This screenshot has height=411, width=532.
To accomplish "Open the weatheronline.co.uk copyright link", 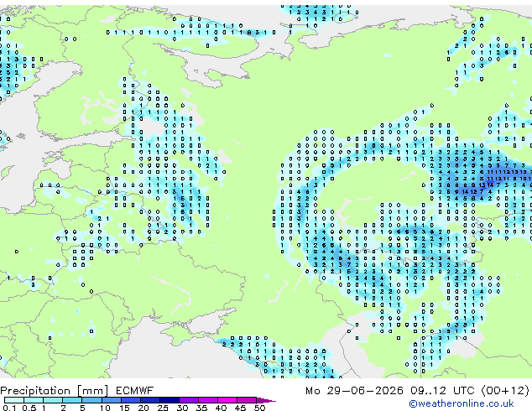I will [x=462, y=403].
